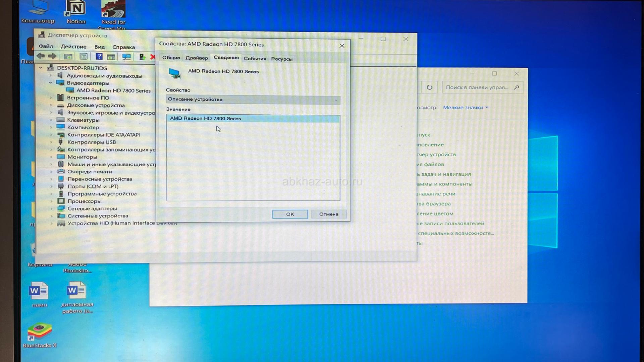The width and height of the screenshot is (644, 362).
Task: Click the blue question mark Help icon
Action: coord(99,57)
